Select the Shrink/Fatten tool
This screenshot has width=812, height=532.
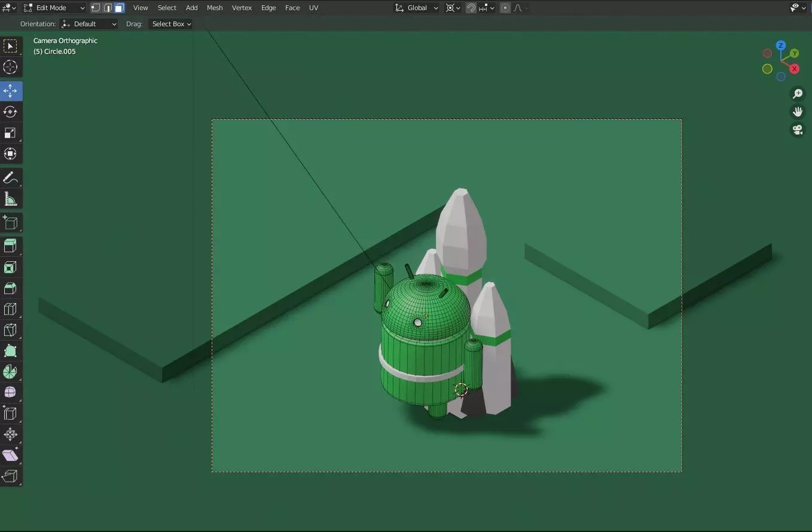coord(11,434)
